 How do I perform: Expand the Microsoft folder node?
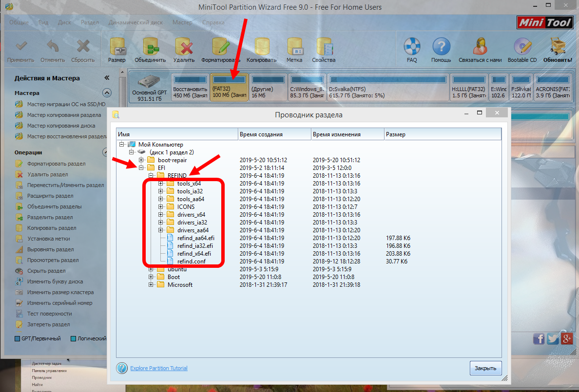(x=151, y=284)
